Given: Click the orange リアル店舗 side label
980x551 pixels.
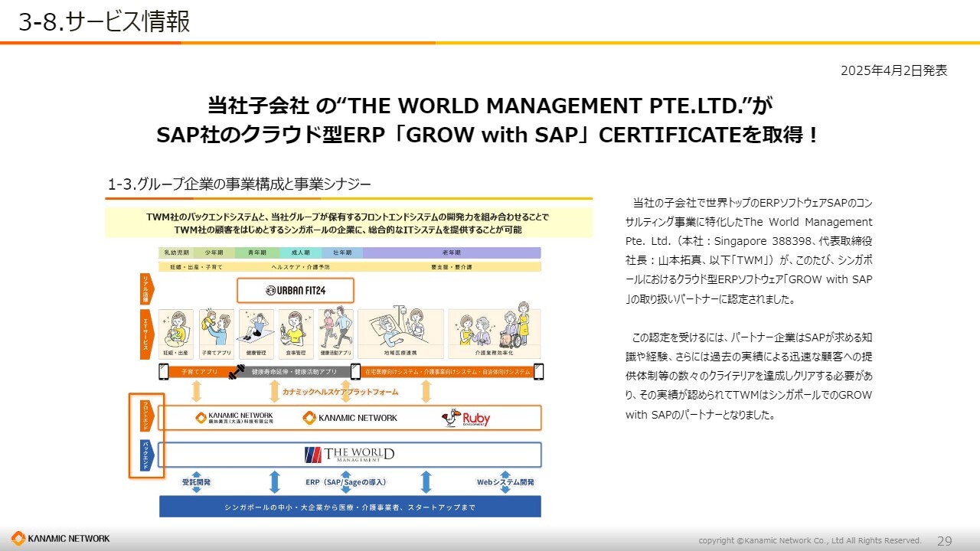Looking at the screenshot, I should [145, 289].
